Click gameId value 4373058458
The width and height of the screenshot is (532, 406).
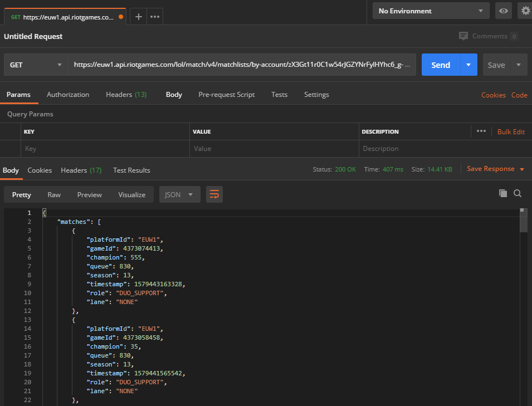(143, 337)
